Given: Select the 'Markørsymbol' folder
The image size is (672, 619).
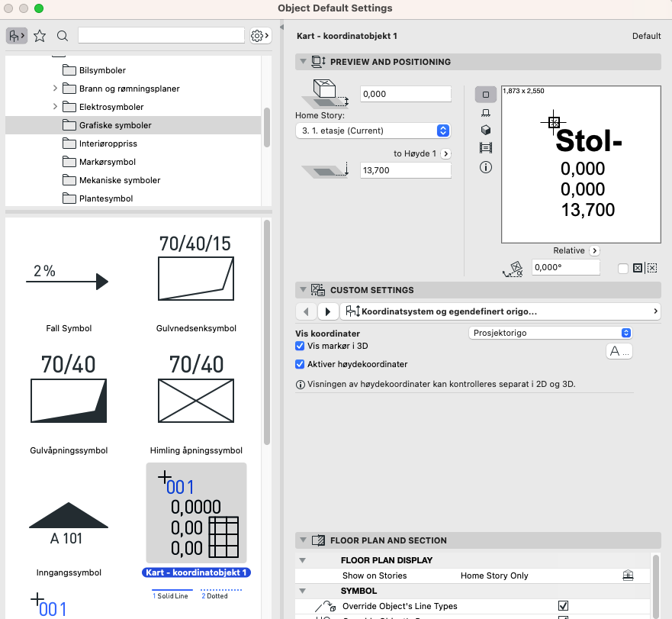Looking at the screenshot, I should point(107,162).
